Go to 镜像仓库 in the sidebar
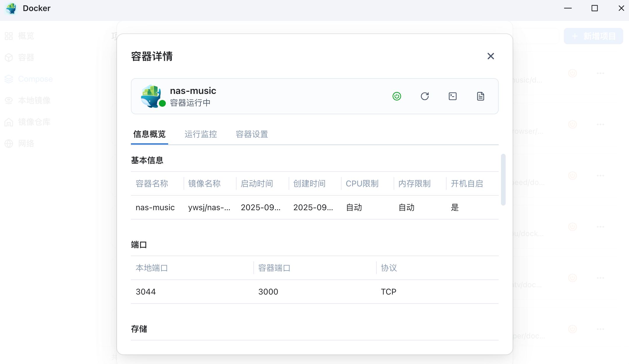The height and width of the screenshot is (364, 629). pos(34,122)
